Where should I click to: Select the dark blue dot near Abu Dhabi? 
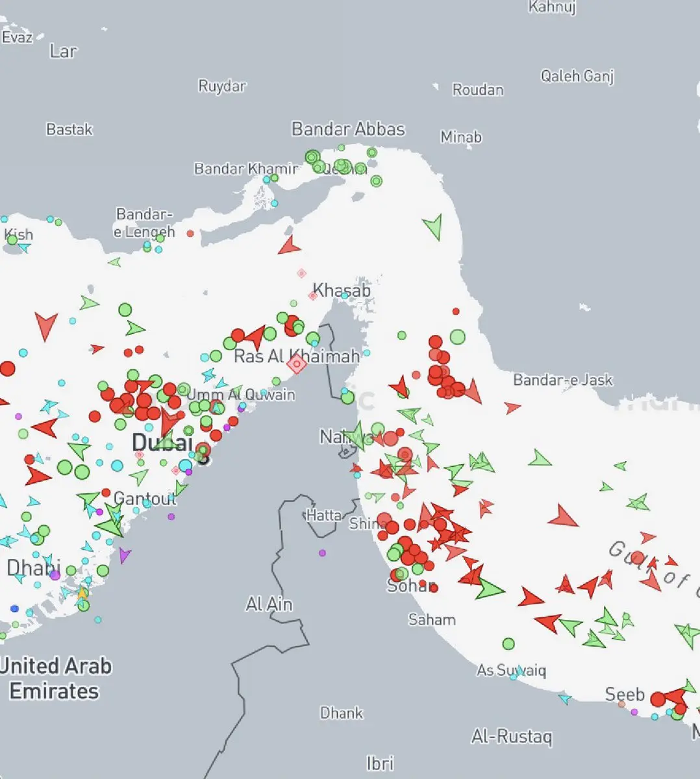coord(15,609)
